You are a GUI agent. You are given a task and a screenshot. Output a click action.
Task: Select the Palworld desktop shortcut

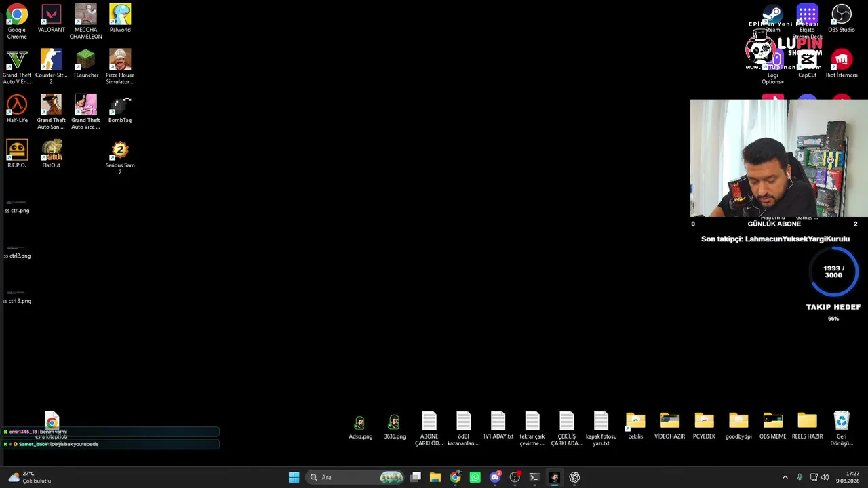pyautogui.click(x=120, y=19)
